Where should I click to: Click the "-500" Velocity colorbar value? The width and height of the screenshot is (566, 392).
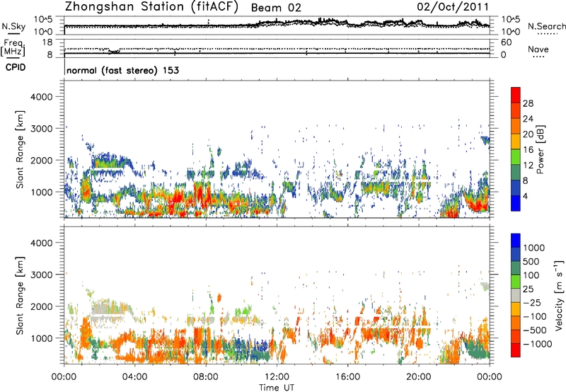click(535, 330)
